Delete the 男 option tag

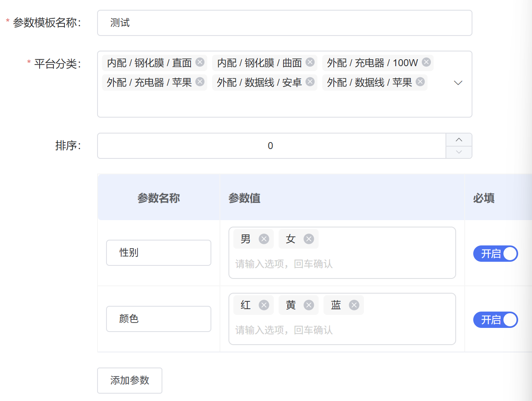point(264,239)
